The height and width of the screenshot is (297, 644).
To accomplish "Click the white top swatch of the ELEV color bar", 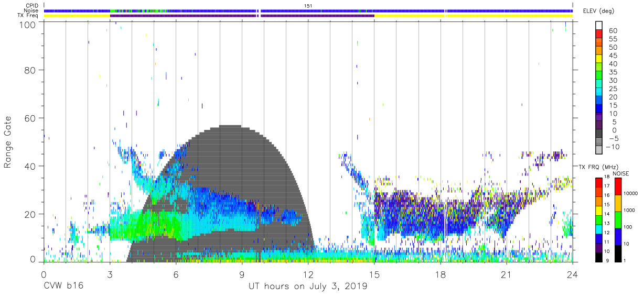I will [x=599, y=26].
